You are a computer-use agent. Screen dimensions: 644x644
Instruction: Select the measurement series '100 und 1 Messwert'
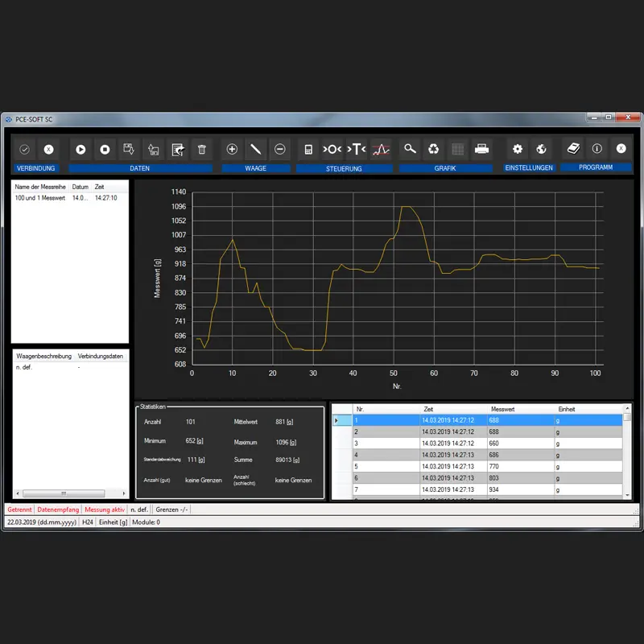click(x=39, y=197)
